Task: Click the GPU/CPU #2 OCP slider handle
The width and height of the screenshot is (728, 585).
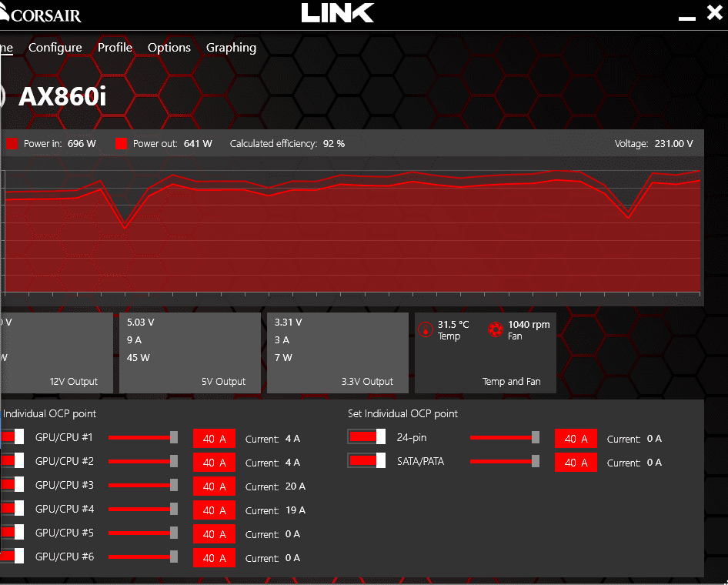Action: pos(174,461)
